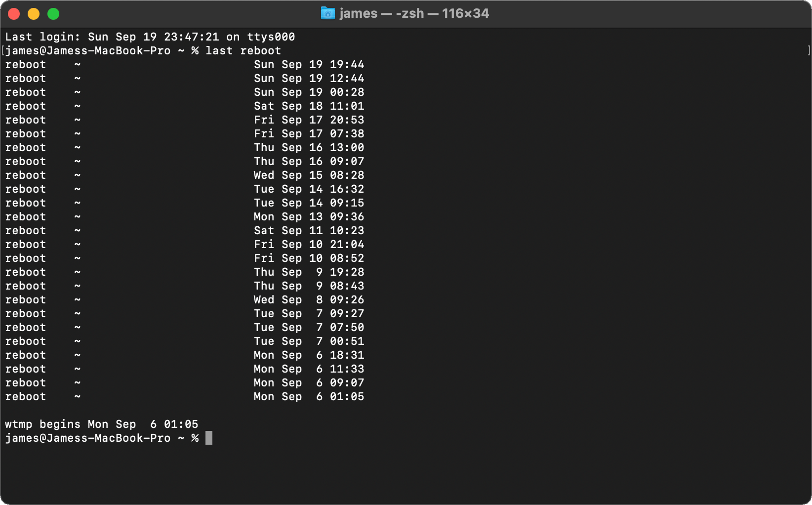The image size is (812, 505).
Task: Click the reboot entry Tue Sep 7 00:51
Action: tap(185, 341)
